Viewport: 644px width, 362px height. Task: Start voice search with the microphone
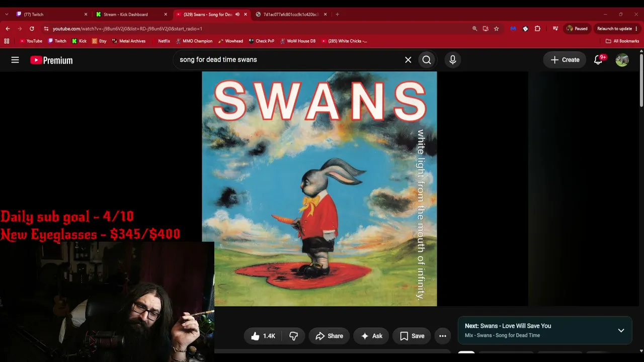[453, 60]
